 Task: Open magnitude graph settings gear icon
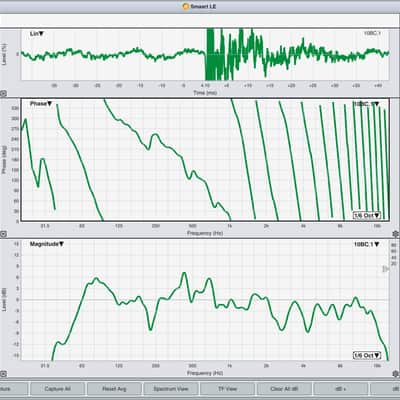pos(396,374)
